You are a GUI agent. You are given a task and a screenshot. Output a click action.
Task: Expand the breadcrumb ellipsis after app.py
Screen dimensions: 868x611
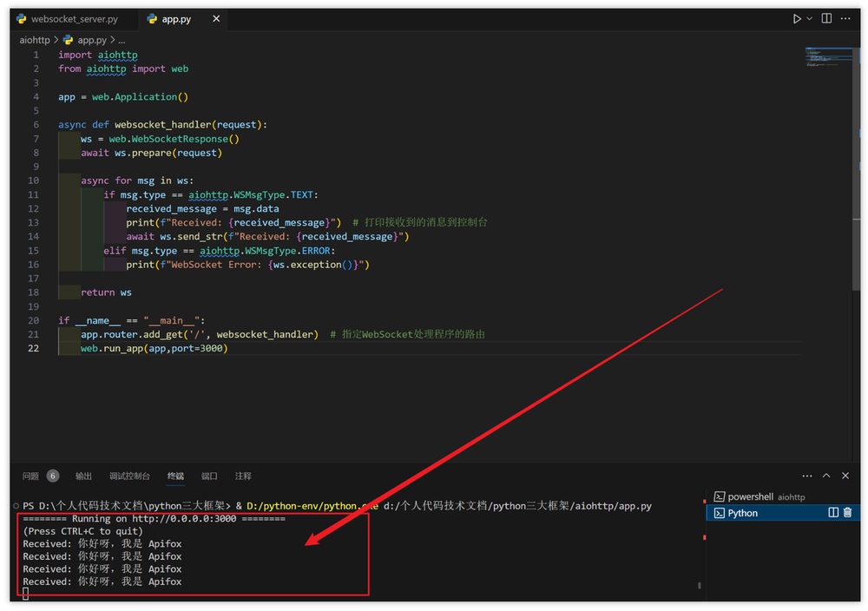tap(122, 39)
